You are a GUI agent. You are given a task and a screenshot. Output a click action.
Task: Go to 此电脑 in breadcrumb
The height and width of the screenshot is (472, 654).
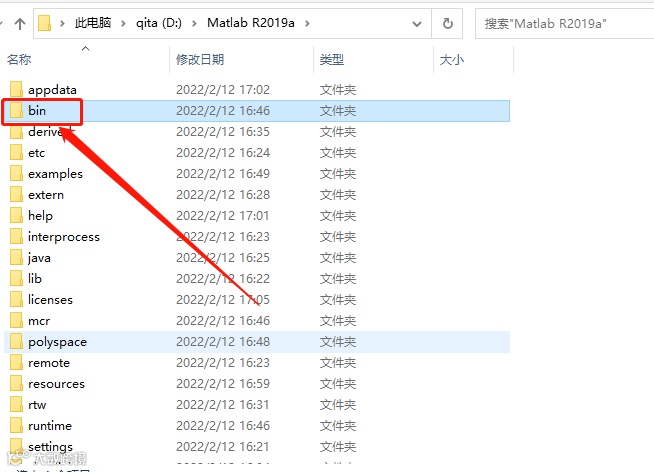point(93,23)
